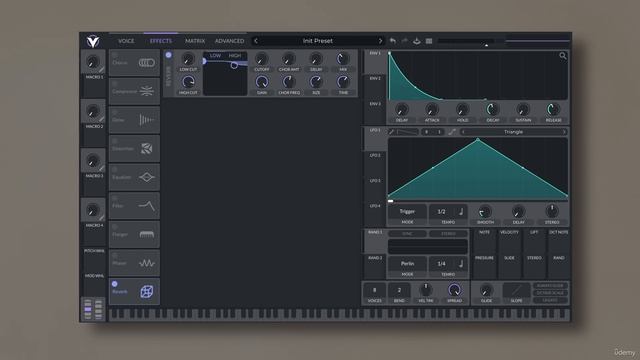Image resolution: width=640 pixels, height=360 pixels.
Task: Switch to the ADVANCED tab
Action: click(x=229, y=41)
